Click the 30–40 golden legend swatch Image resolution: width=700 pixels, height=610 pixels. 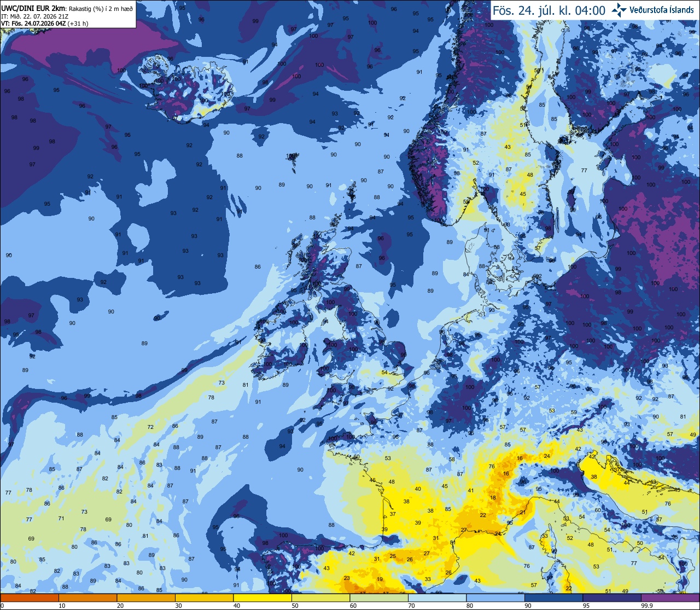pyautogui.click(x=205, y=597)
